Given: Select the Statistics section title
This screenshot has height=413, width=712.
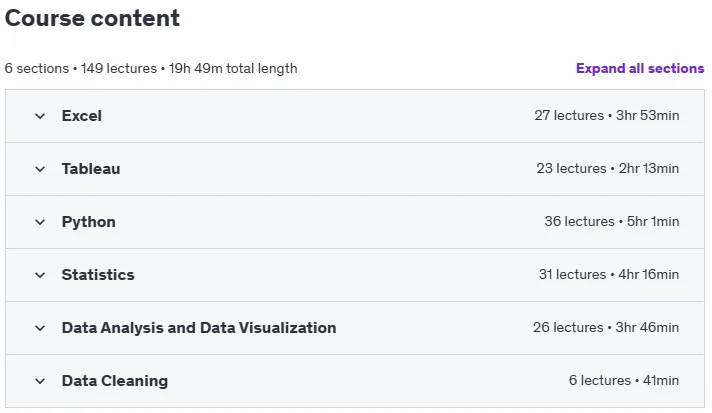Looking at the screenshot, I should click(98, 275).
